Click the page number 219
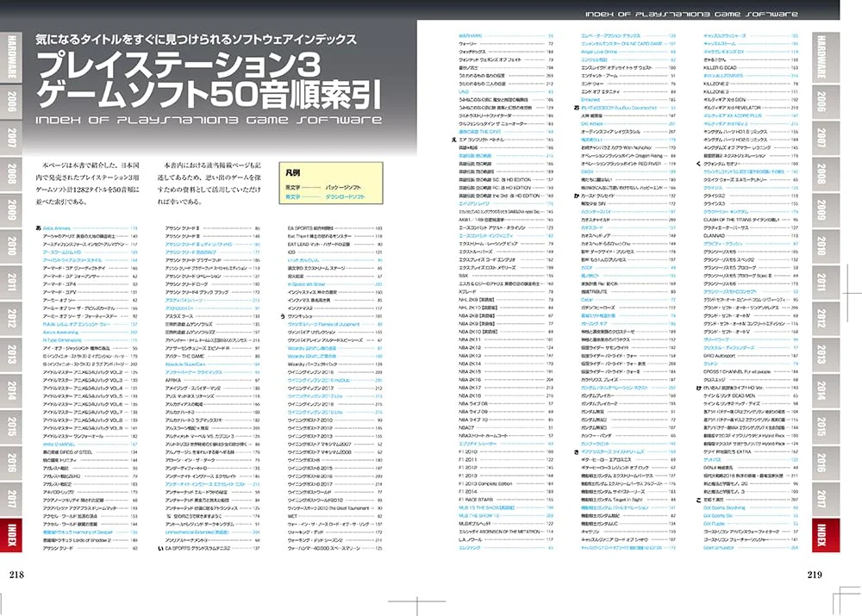Viewport: 862px width, 616px height. pos(815,575)
